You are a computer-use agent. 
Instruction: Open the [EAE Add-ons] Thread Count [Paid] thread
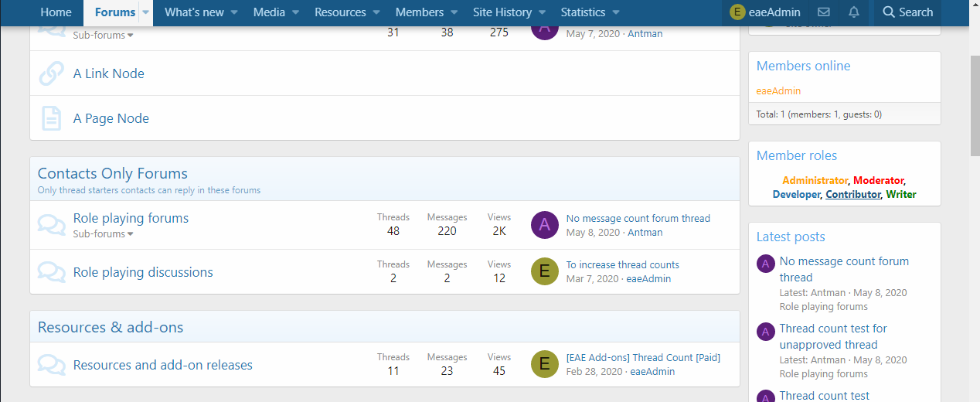(643, 357)
